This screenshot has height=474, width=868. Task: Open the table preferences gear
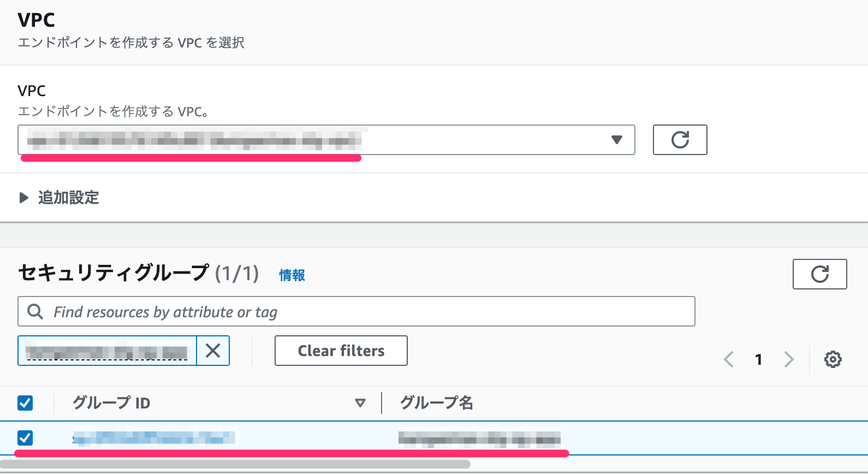pyautogui.click(x=832, y=359)
